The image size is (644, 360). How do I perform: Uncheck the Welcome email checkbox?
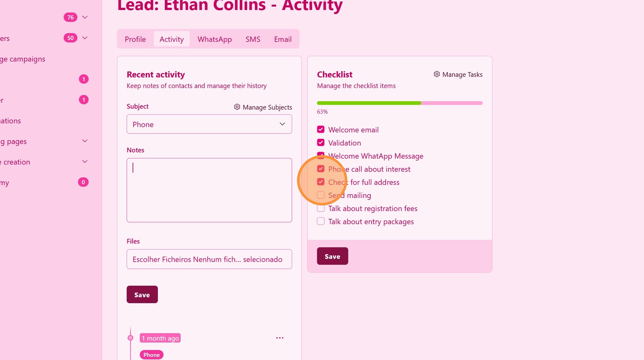321,130
